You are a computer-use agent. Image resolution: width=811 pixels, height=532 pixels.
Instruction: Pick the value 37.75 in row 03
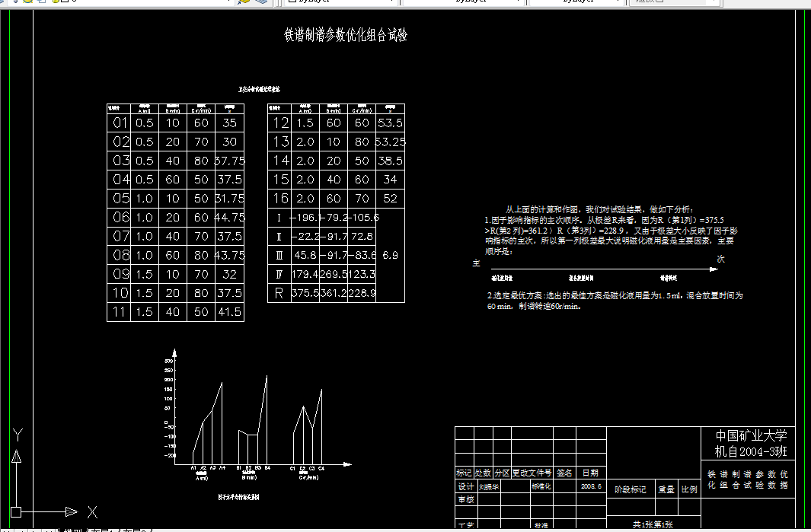230,161
